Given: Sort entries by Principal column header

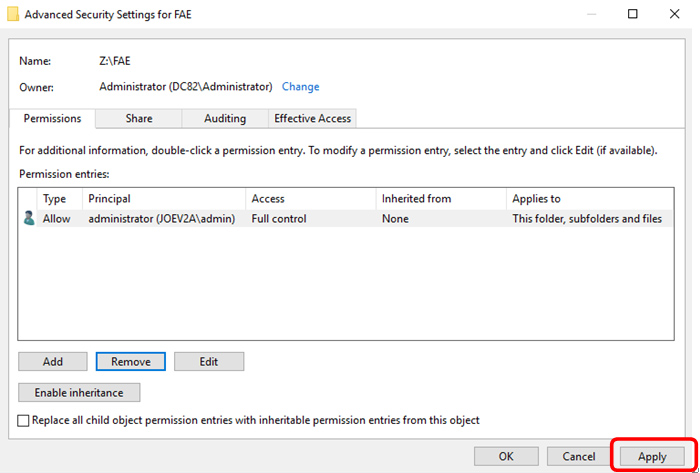Looking at the screenshot, I should pos(162,199).
